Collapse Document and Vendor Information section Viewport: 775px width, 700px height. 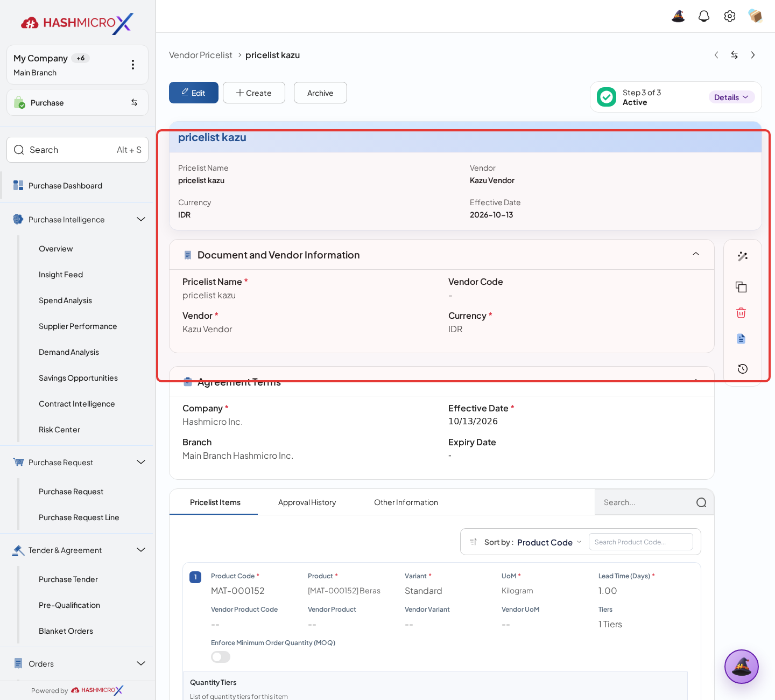(696, 254)
